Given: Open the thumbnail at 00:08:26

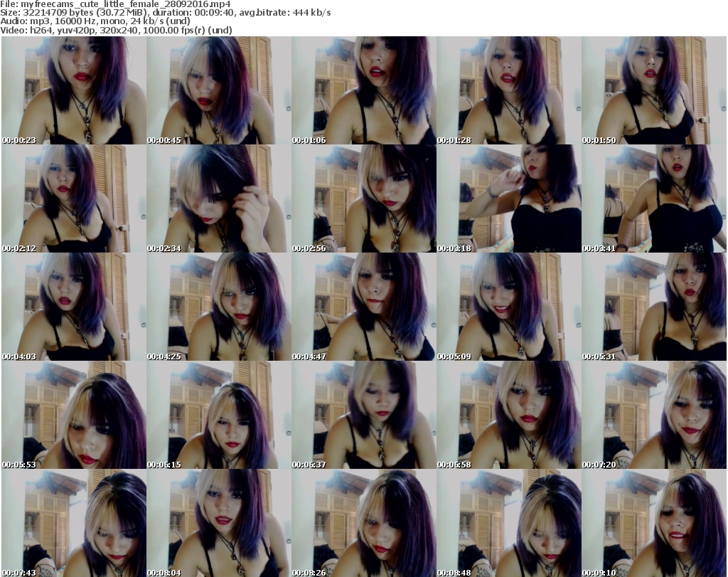Looking at the screenshot, I should pos(364,523).
